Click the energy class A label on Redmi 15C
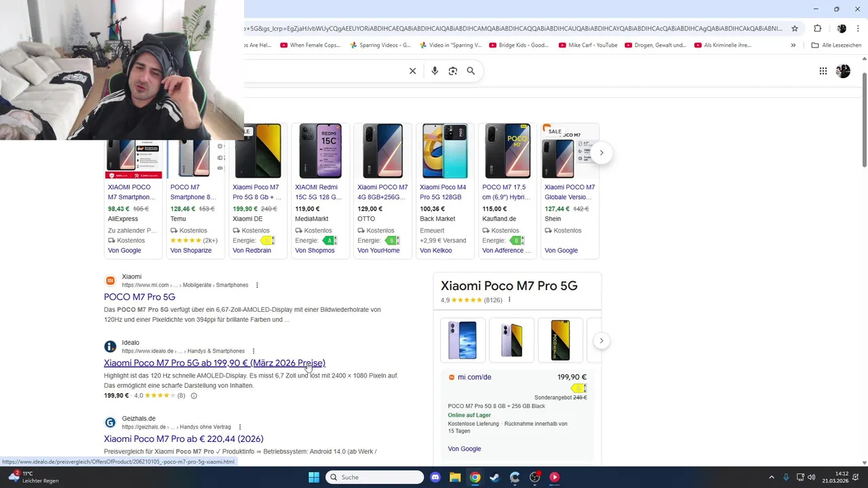The height and width of the screenshot is (488, 868). point(330,241)
